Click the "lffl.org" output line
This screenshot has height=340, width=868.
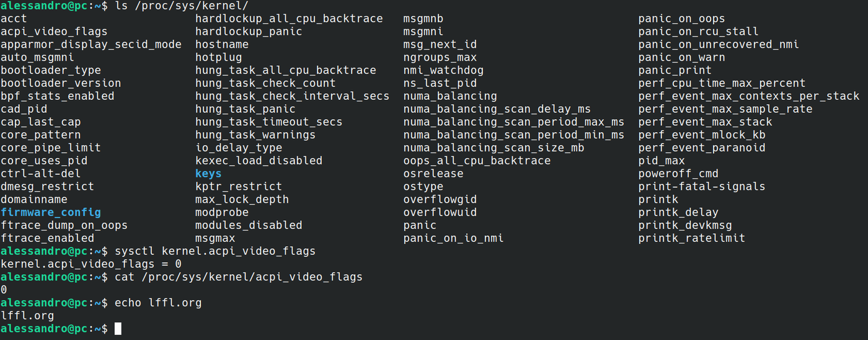(27, 316)
